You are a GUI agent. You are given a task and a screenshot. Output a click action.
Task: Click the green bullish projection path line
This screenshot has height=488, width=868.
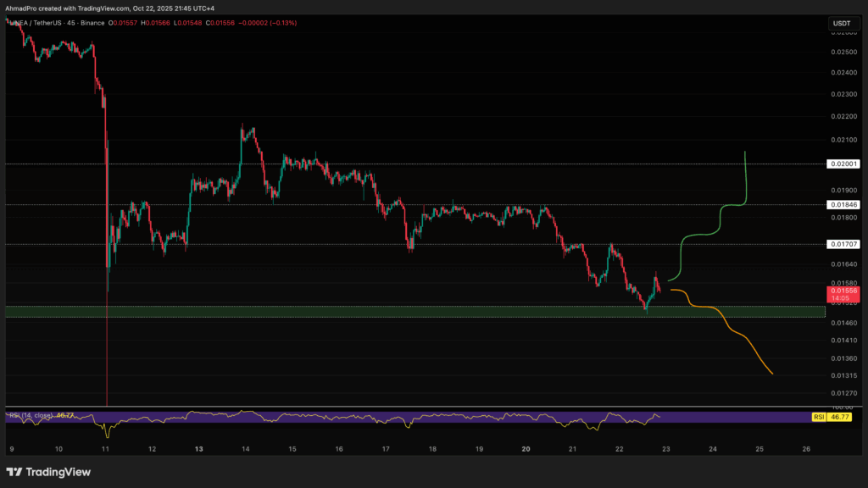coord(720,221)
